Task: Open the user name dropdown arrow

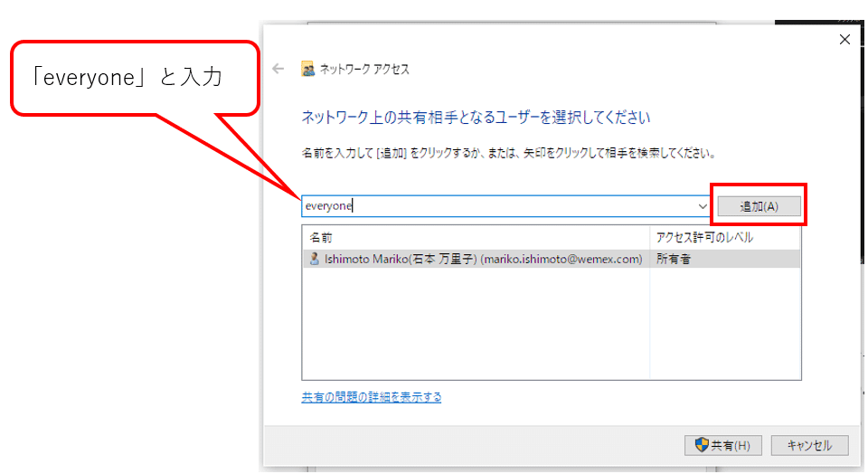Action: [x=703, y=206]
